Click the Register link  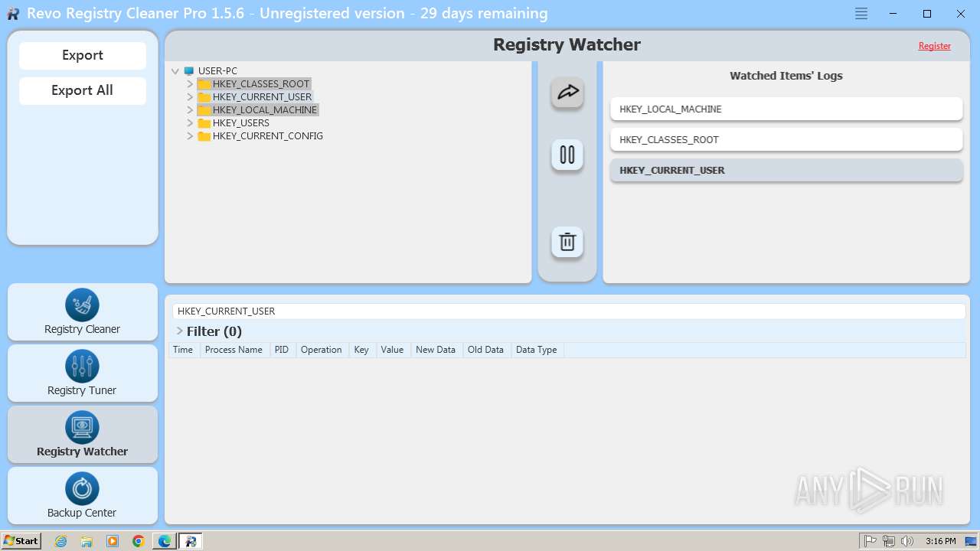pyautogui.click(x=934, y=46)
